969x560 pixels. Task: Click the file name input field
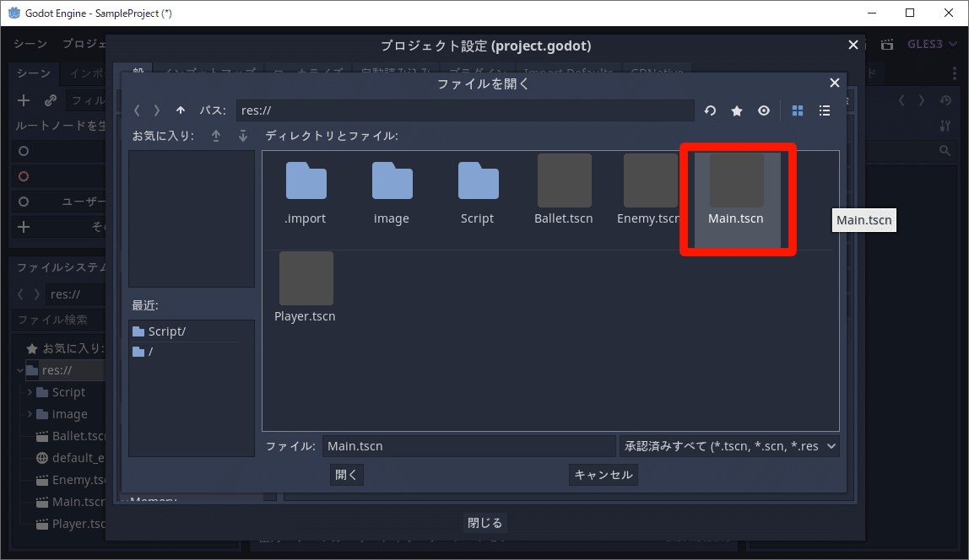coord(469,446)
